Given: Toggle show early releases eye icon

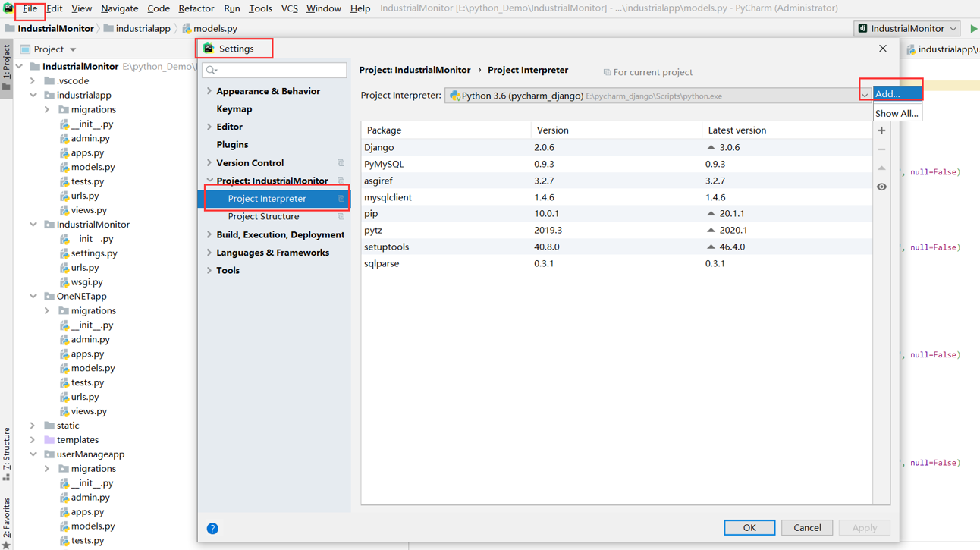Looking at the screenshot, I should coord(881,187).
